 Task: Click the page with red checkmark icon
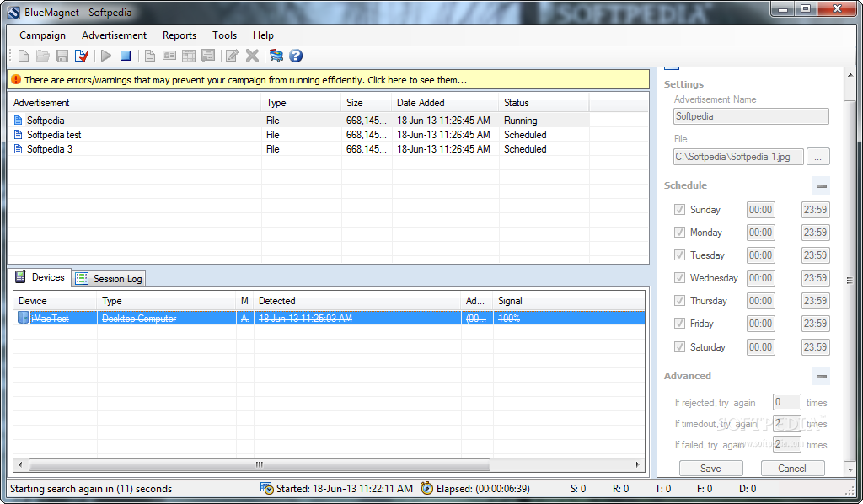point(82,56)
